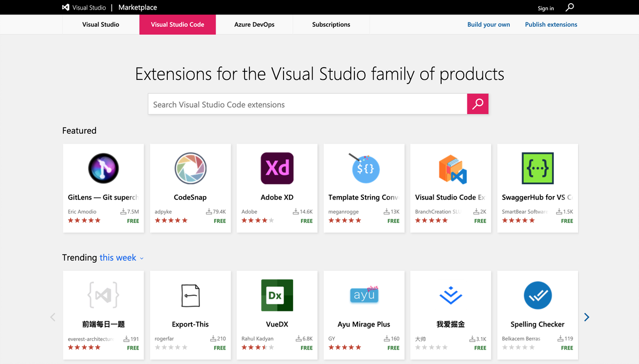Image resolution: width=639 pixels, height=364 pixels.
Task: Click the GitLens extension icon
Action: 103,168
